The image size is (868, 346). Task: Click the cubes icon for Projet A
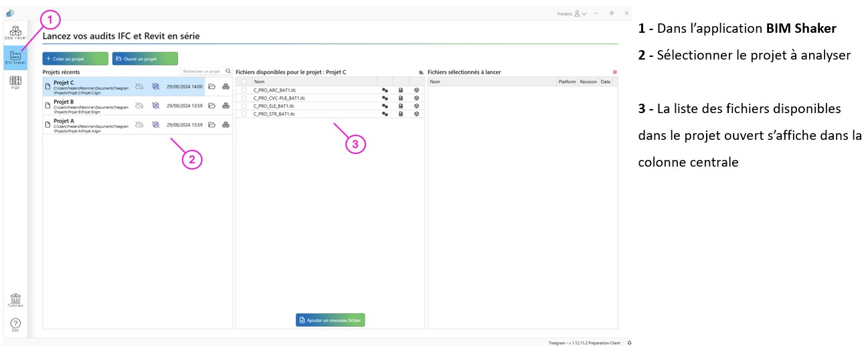tap(226, 124)
